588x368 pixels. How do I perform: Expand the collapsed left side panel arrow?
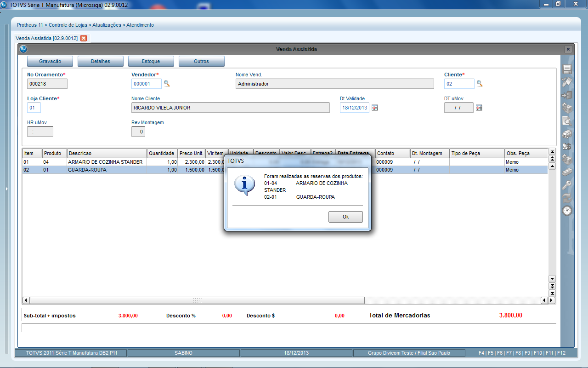coord(6,189)
